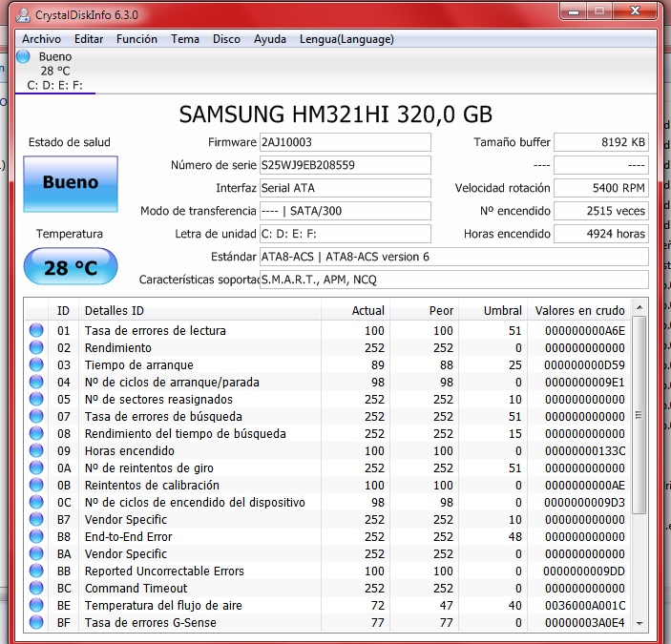Click the serial number field S25WJ9EB208559

click(x=345, y=165)
